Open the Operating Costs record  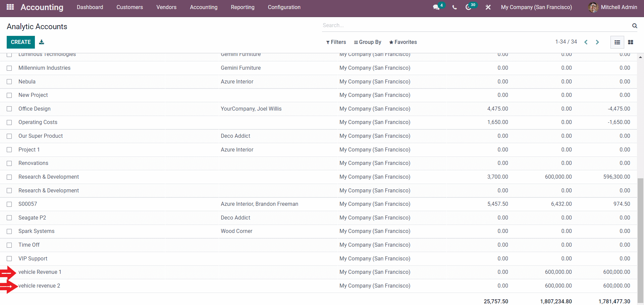tap(38, 122)
